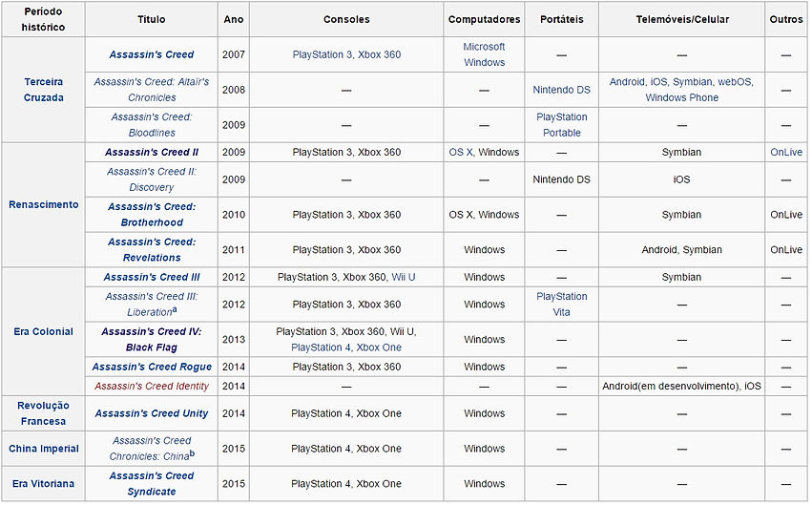Select 'Android(em desenvolvimento), iOS' cell
The width and height of the screenshot is (812, 505).
(x=681, y=386)
